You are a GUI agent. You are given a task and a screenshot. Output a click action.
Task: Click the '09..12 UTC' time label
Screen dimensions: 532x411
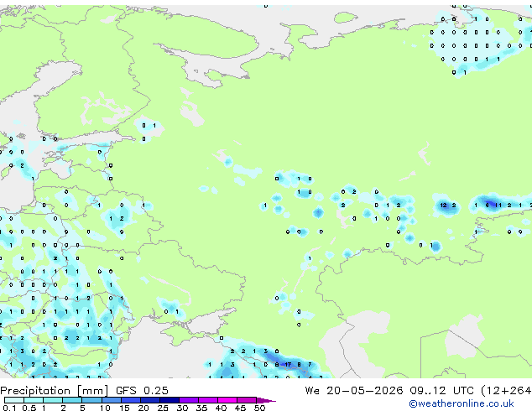click(441, 391)
